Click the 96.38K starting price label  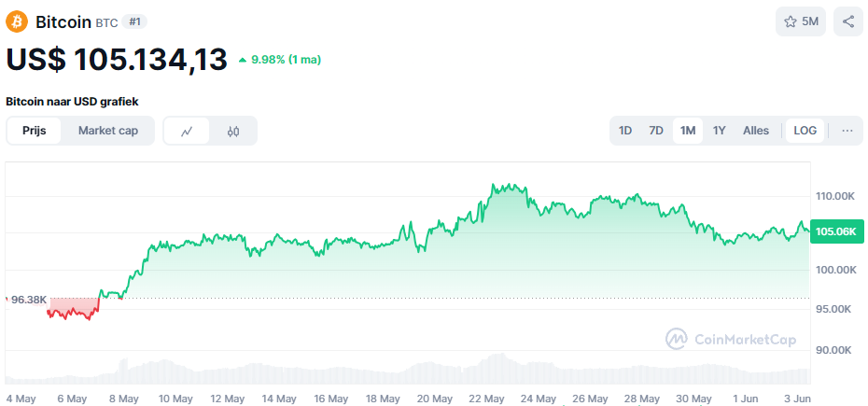(29, 300)
